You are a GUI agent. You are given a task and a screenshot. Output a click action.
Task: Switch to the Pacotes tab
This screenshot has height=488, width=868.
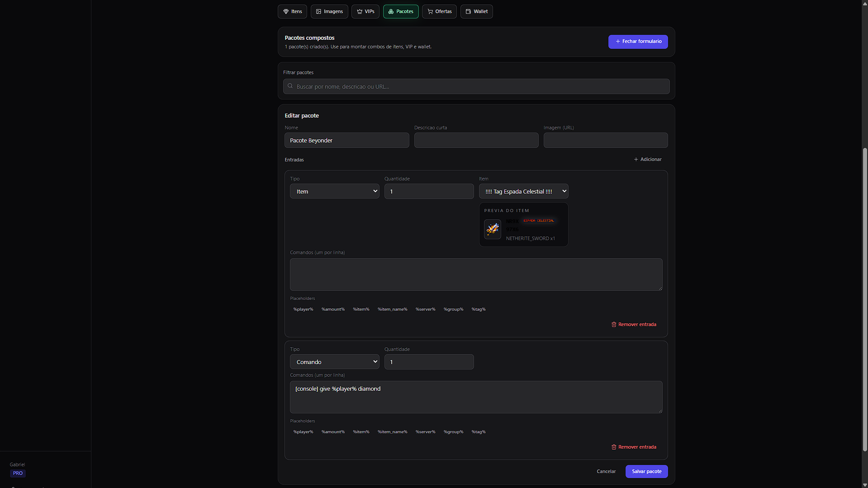(x=400, y=12)
